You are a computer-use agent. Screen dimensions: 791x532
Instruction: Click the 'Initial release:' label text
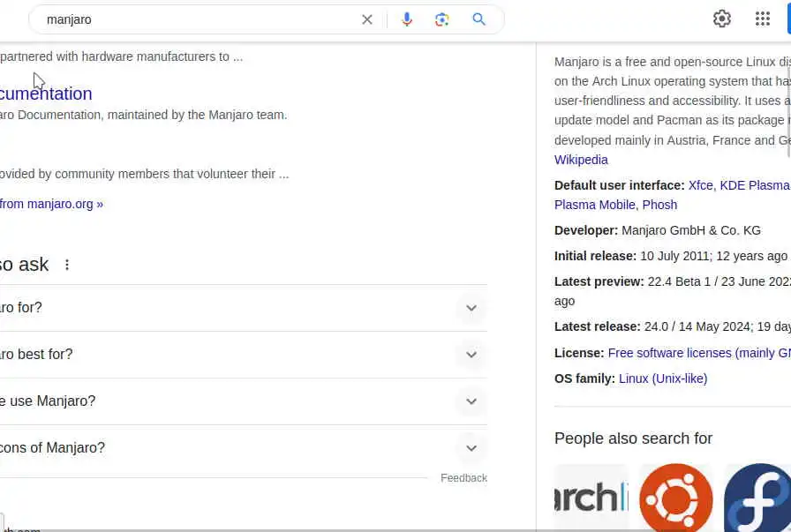595,256
